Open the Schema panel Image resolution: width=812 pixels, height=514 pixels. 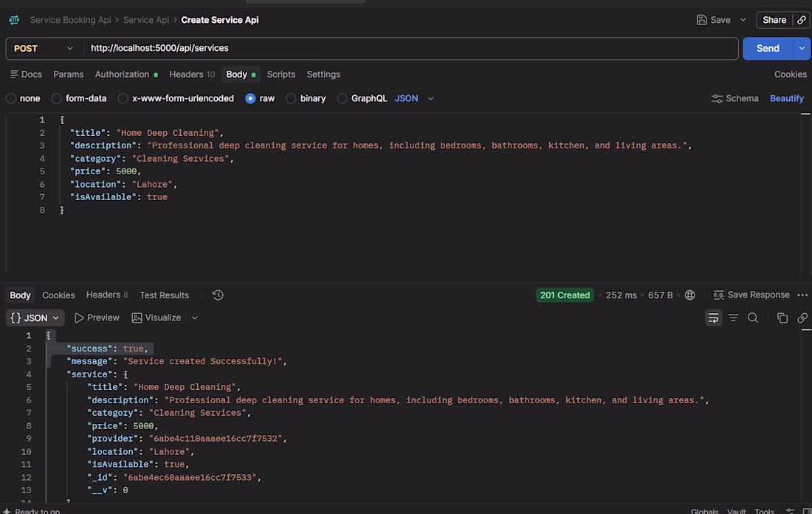(734, 98)
